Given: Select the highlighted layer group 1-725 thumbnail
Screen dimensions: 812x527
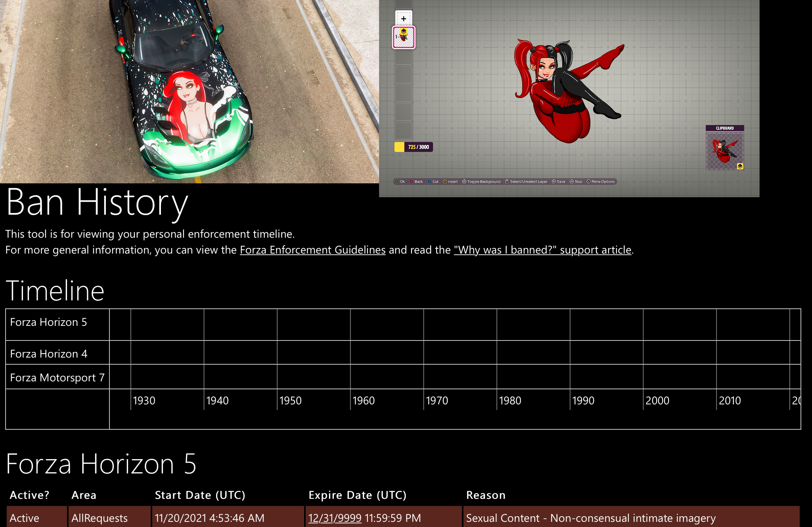Looking at the screenshot, I should click(x=404, y=38).
